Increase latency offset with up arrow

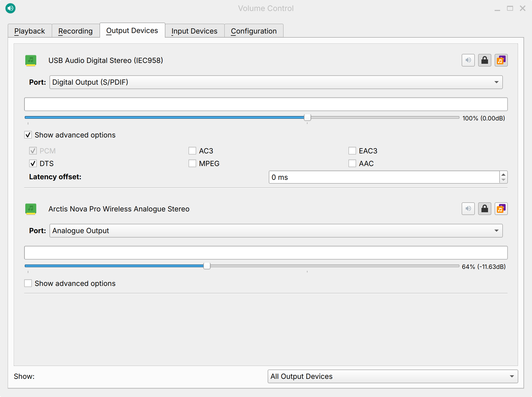[x=503, y=174]
